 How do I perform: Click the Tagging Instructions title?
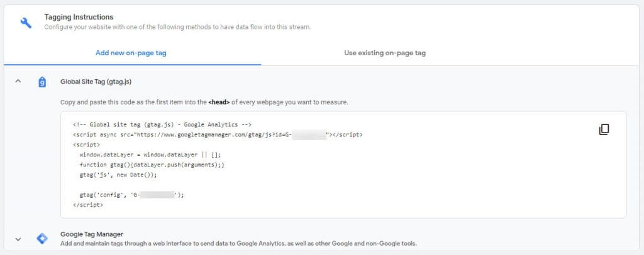pyautogui.click(x=79, y=17)
